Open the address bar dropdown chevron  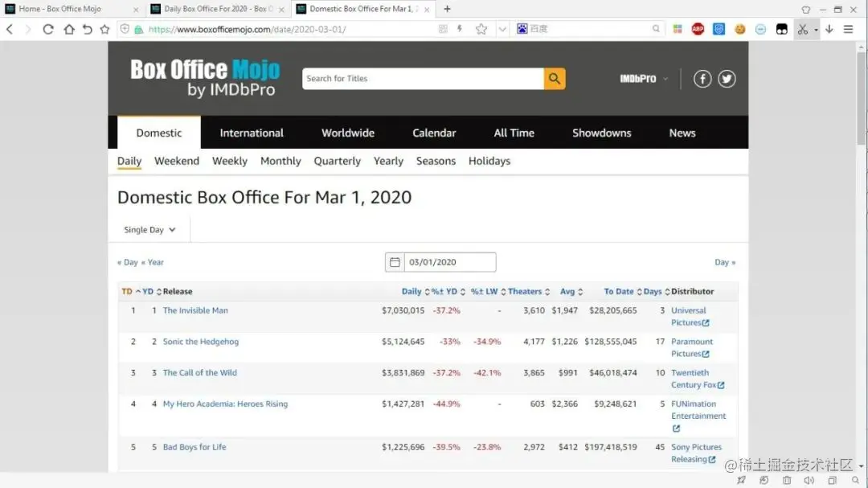502,30
